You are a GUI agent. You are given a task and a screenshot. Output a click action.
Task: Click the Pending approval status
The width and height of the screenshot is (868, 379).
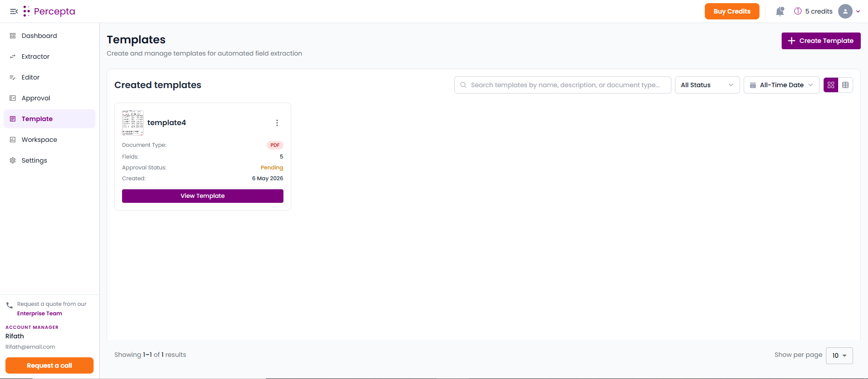click(x=272, y=168)
